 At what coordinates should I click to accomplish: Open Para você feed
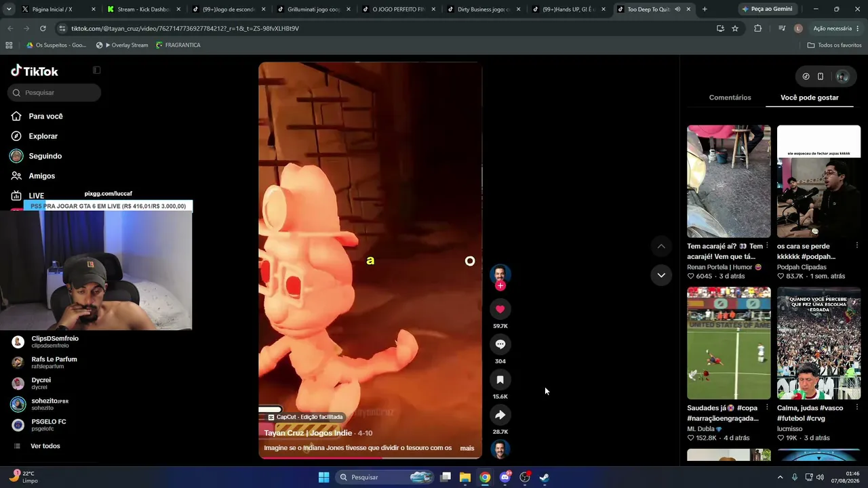[x=45, y=117]
